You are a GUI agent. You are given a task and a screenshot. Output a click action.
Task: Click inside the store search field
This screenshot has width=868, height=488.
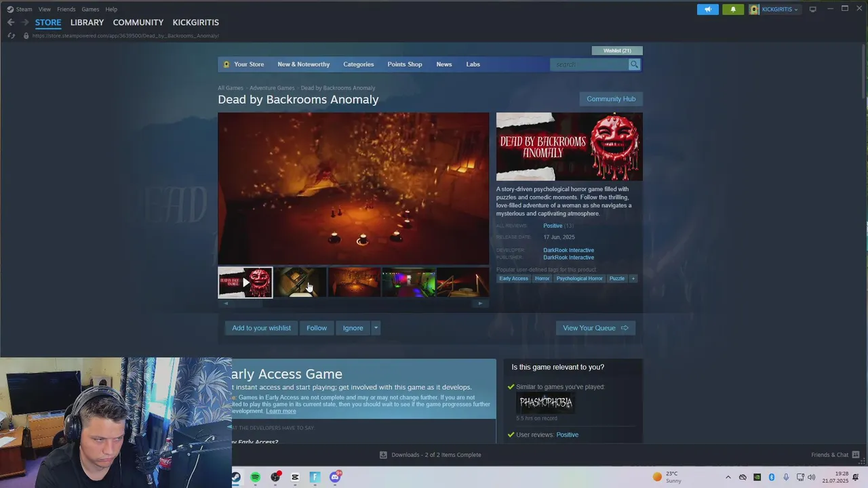point(589,64)
